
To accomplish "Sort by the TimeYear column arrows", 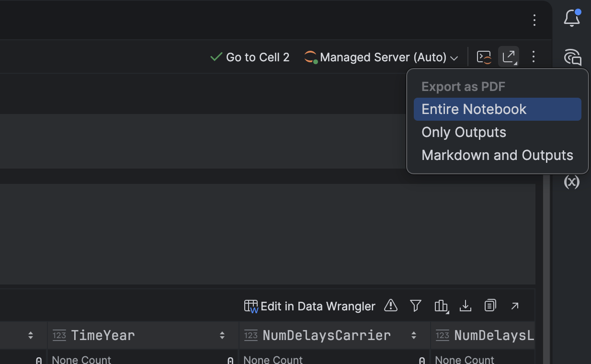I will (x=222, y=335).
